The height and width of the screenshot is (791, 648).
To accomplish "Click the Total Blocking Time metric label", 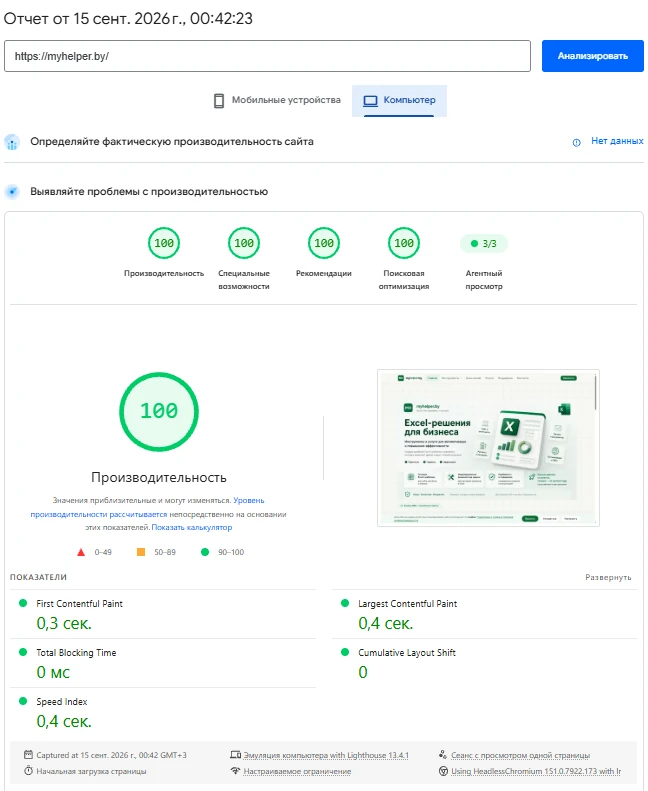I will click(x=76, y=653).
